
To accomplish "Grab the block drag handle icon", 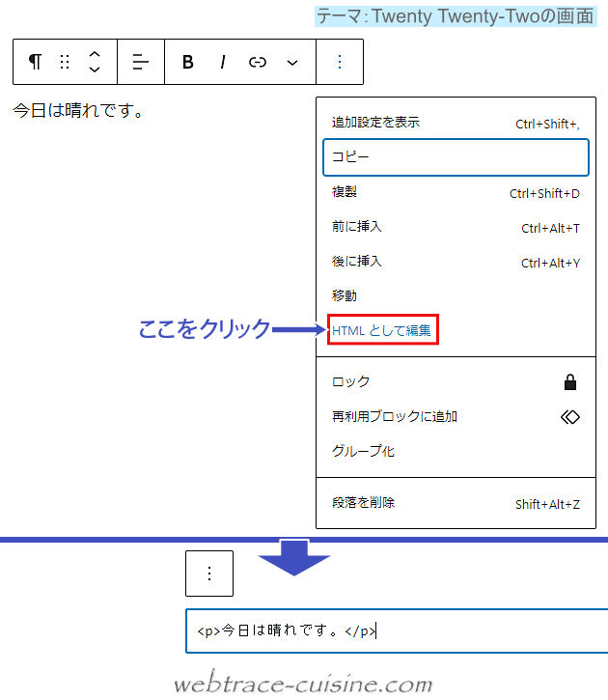I will pos(65,62).
